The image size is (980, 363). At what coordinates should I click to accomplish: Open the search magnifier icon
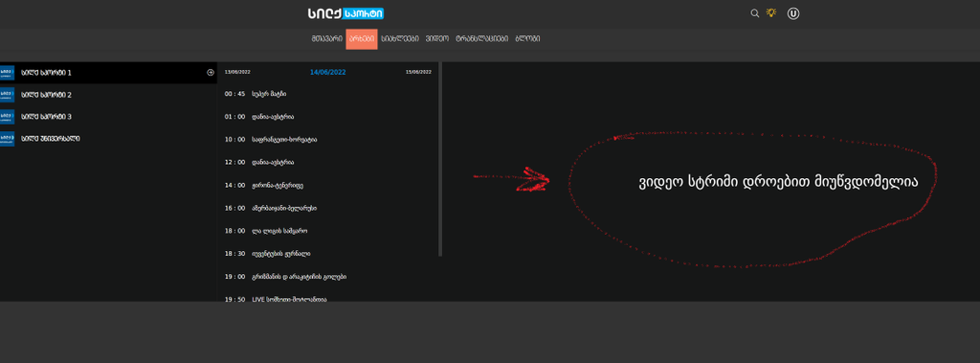tap(754, 13)
